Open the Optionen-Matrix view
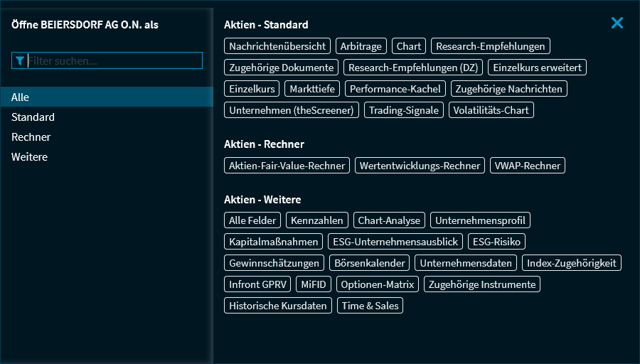Screen dimensions: 640x364 [378, 284]
